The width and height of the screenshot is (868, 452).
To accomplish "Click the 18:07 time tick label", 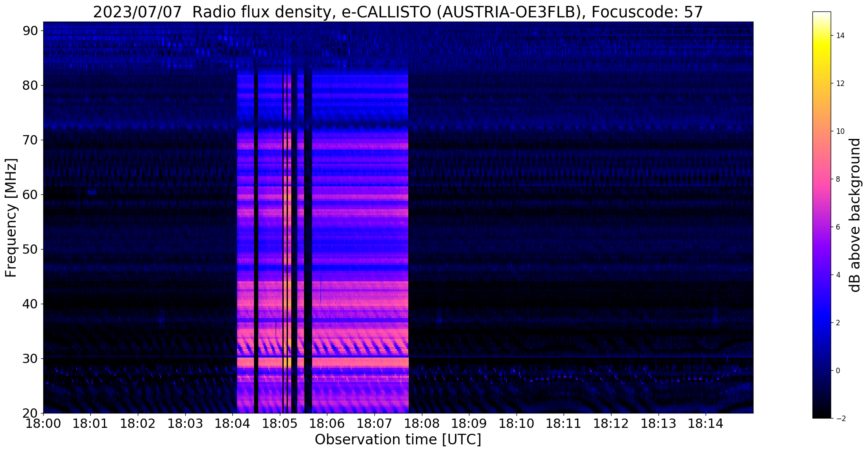I will pos(374,424).
